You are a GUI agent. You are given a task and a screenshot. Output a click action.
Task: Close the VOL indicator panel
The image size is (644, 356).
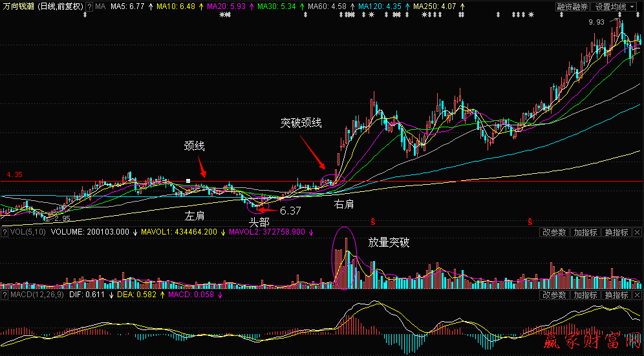coord(638,233)
